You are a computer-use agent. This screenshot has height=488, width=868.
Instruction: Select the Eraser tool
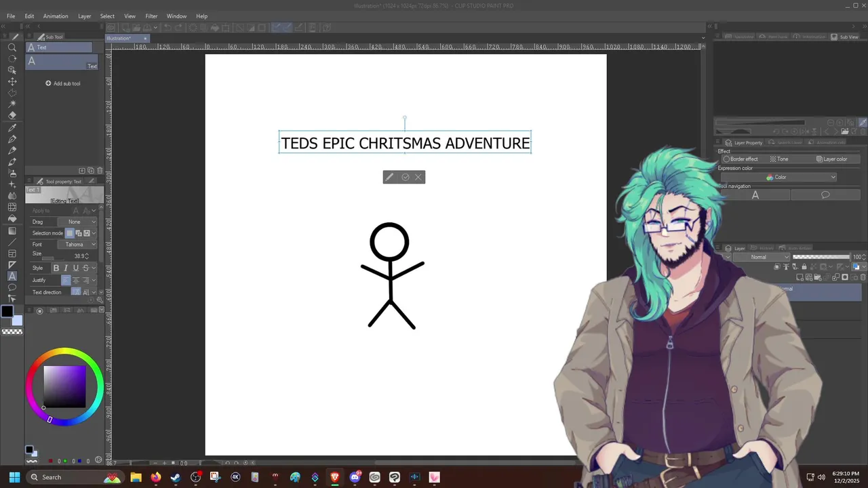coord(12,115)
